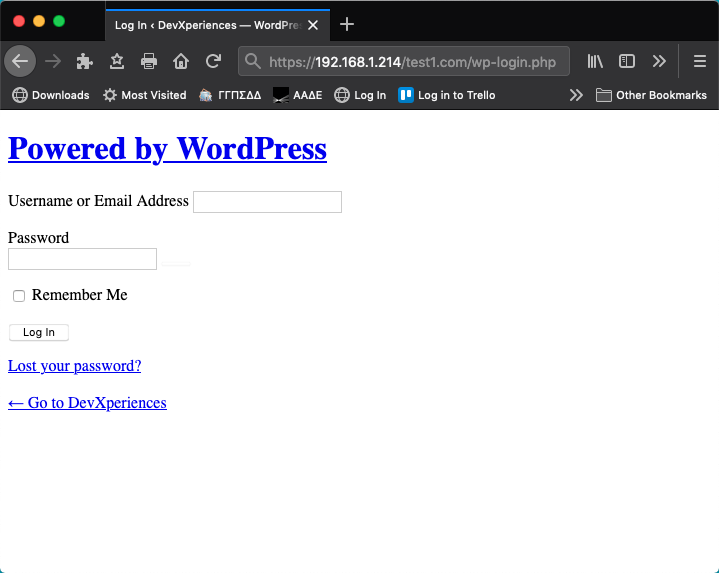
Task: Go back to the previous page
Action: pos(20,61)
